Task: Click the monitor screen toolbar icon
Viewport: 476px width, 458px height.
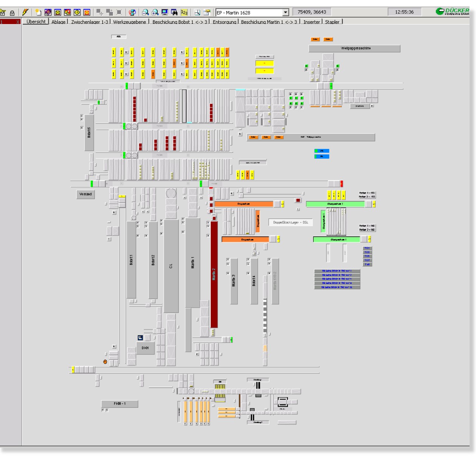Action: click(x=165, y=12)
